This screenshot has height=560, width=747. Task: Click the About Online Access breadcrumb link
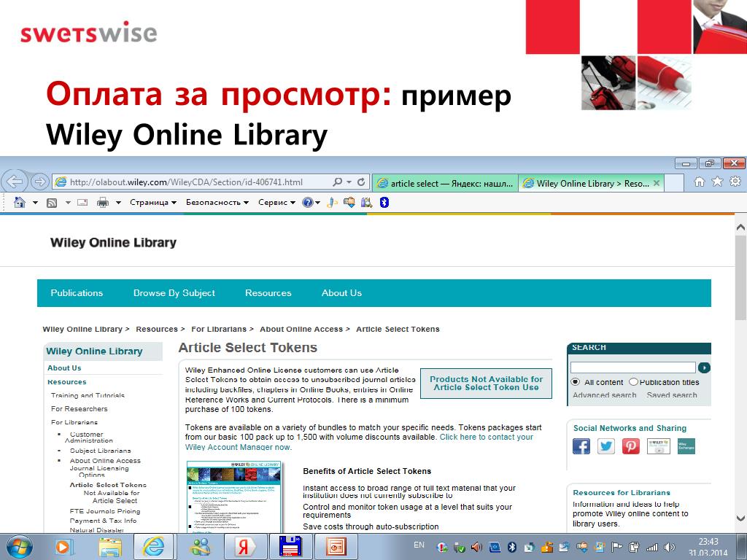coord(301,329)
